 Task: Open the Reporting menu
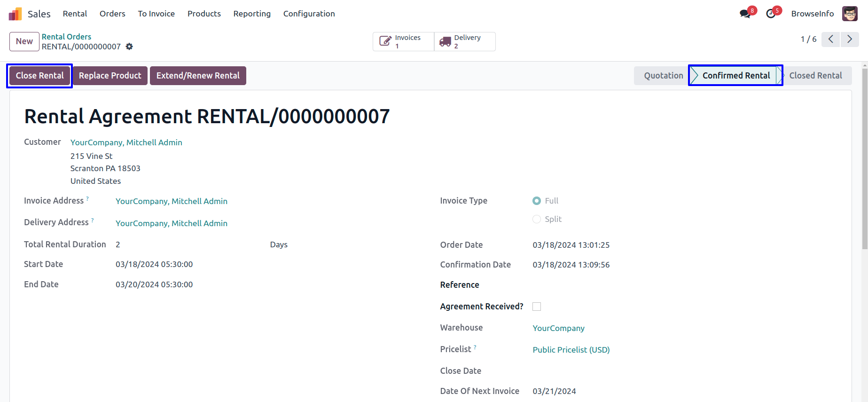252,14
